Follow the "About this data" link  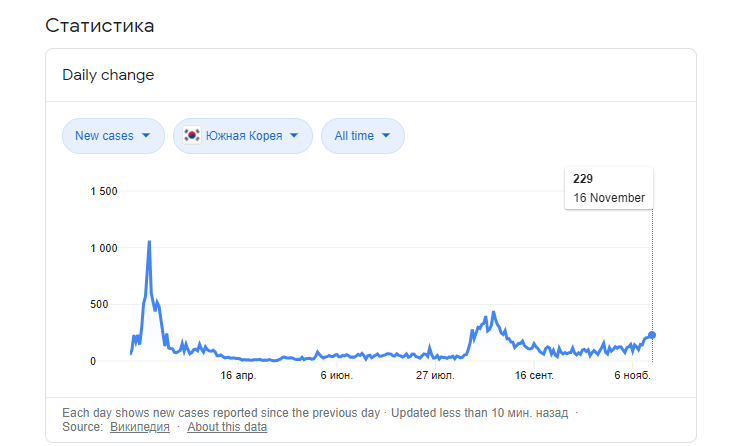tap(227, 427)
